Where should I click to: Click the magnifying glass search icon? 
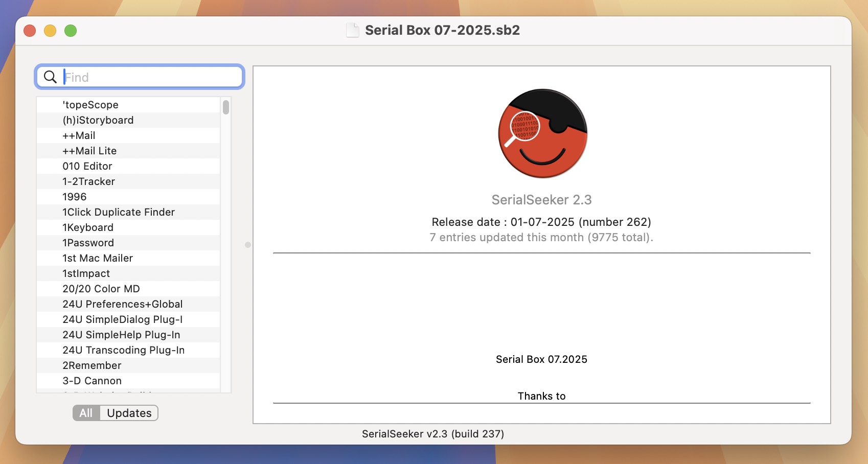coord(50,77)
